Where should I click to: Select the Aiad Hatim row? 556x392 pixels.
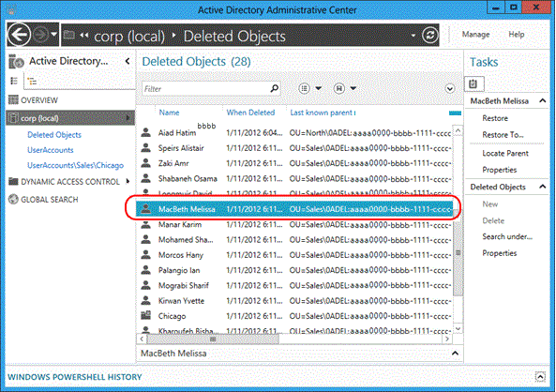(x=295, y=133)
